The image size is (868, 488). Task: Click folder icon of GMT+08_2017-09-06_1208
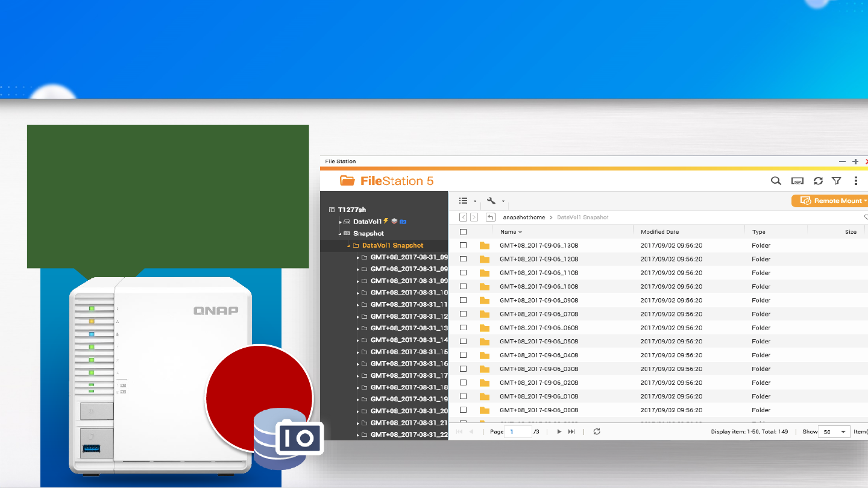485,259
